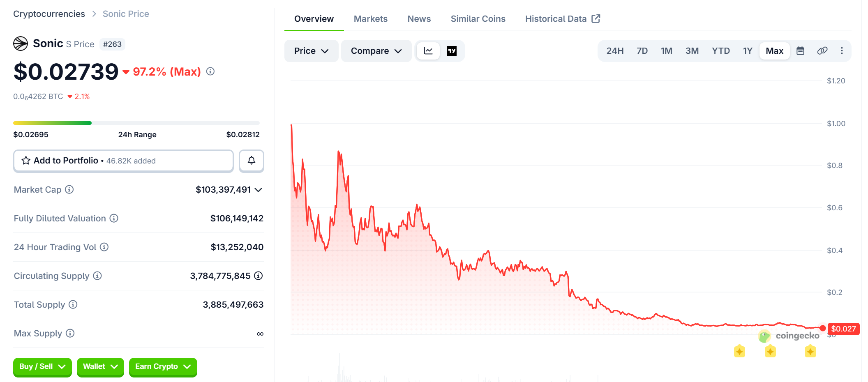Switch to the News tab

click(419, 19)
